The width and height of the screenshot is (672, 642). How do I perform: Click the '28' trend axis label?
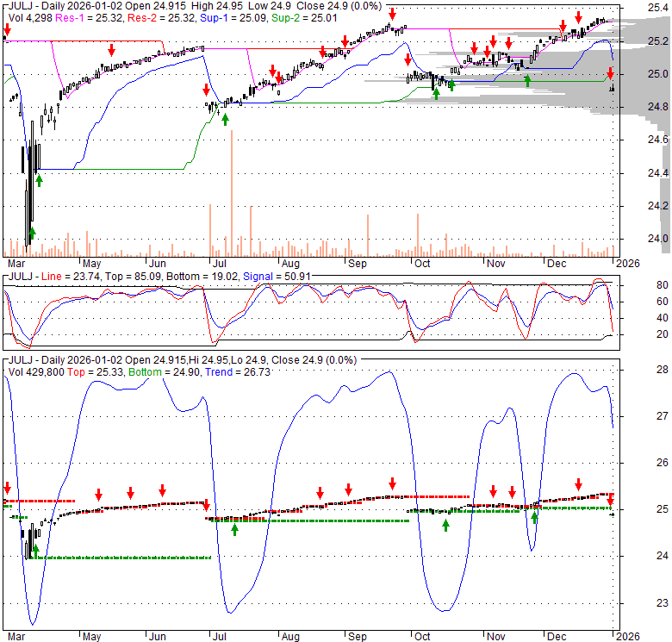[663, 370]
